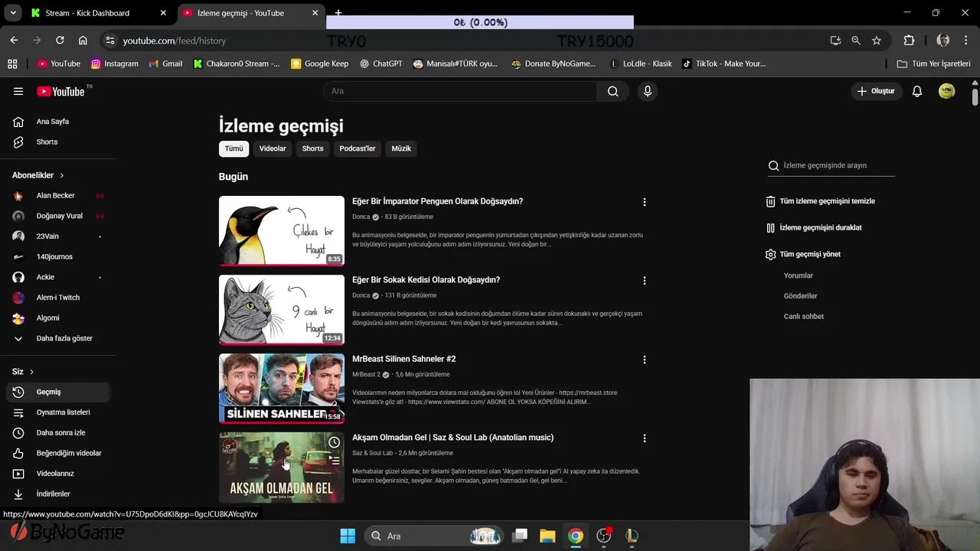980x551 pixels.
Task: Open Chrome extensions puzzle icon
Action: coord(909,41)
